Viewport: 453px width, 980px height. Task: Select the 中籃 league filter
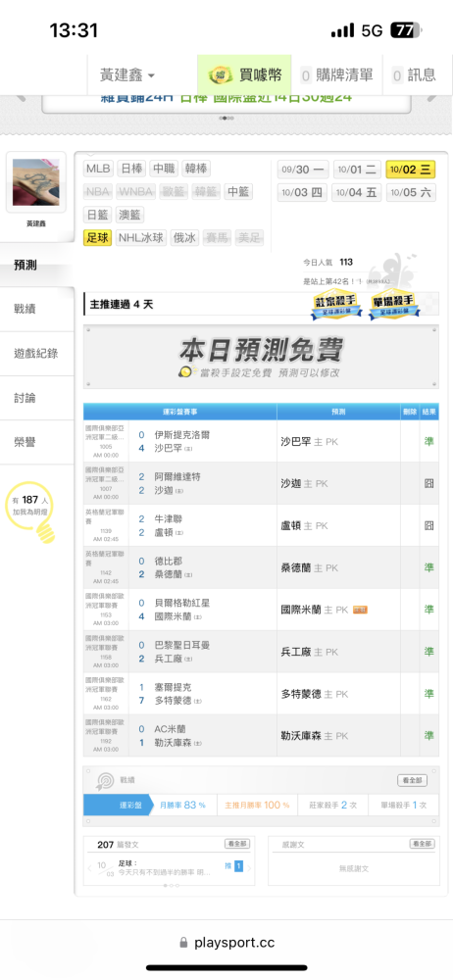coord(238,192)
